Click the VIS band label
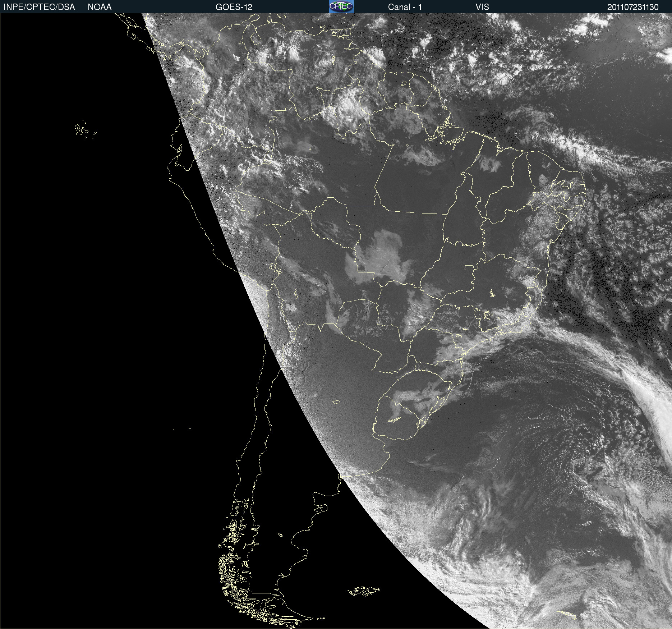Image resolution: width=672 pixels, height=629 pixels. [x=482, y=7]
